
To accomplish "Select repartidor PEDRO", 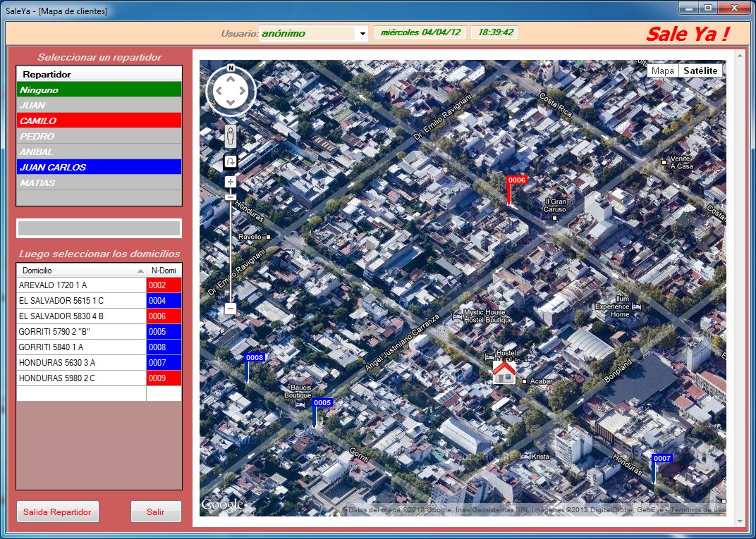I will [x=99, y=136].
